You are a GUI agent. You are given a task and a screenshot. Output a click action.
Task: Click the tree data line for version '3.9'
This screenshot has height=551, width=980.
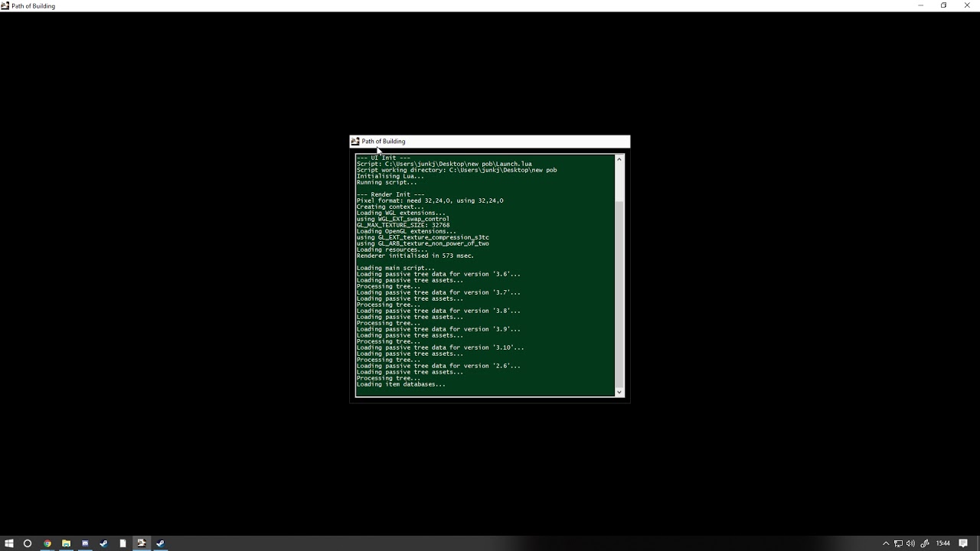tap(438, 329)
